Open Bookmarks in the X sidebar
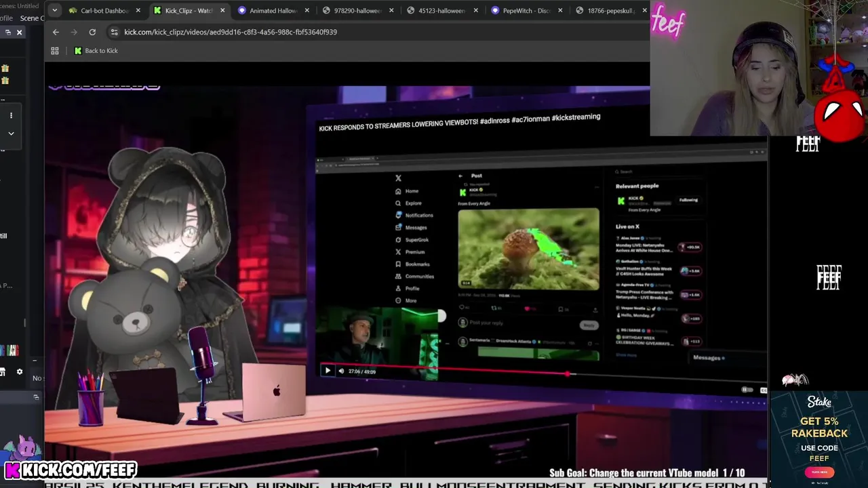This screenshot has width=868, height=488. (413, 264)
